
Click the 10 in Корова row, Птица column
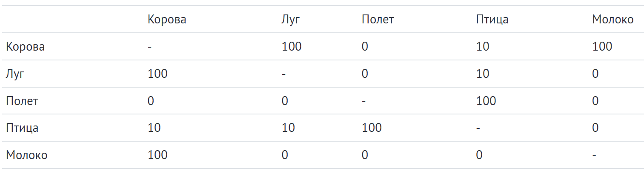483,47
